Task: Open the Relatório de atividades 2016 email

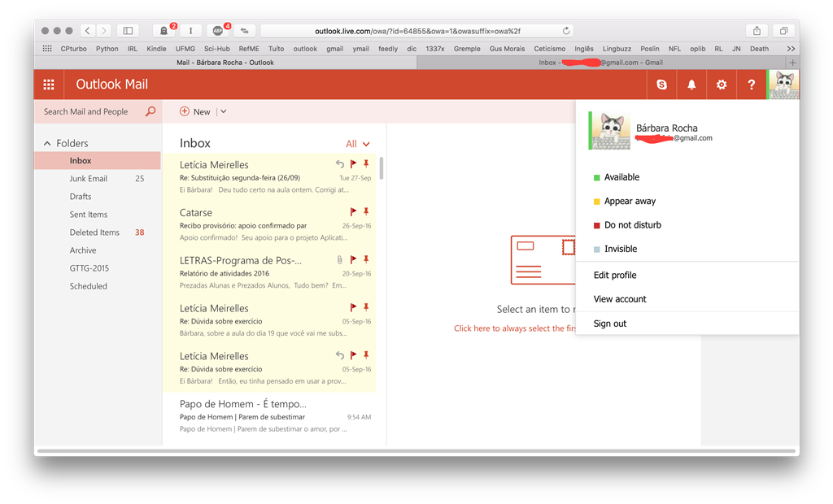Action: (269, 272)
